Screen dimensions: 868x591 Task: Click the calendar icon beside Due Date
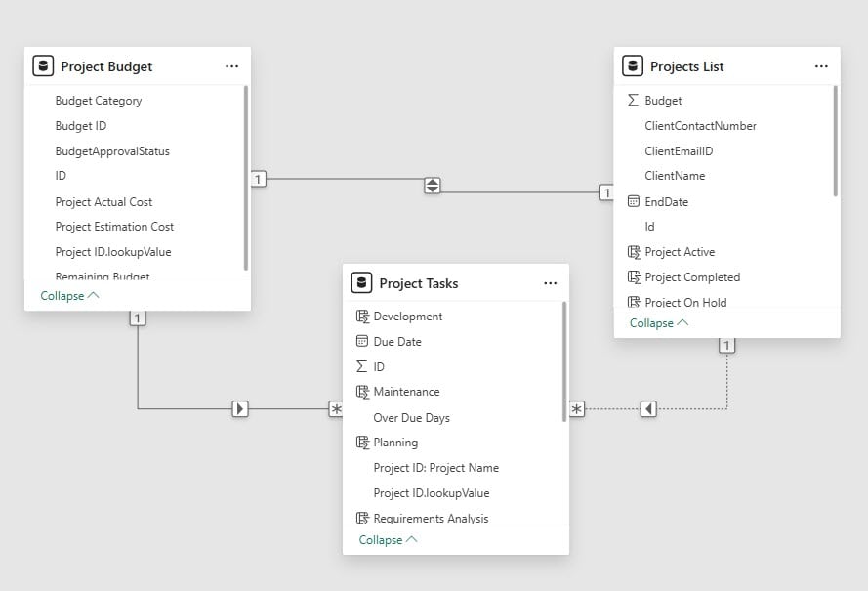362,341
